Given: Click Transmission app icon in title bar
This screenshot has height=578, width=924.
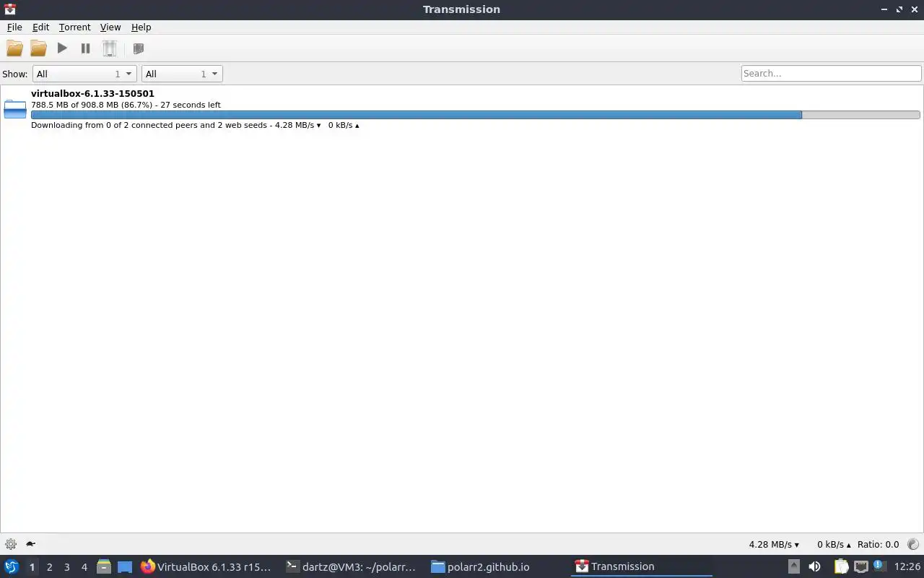Looking at the screenshot, I should [x=10, y=9].
